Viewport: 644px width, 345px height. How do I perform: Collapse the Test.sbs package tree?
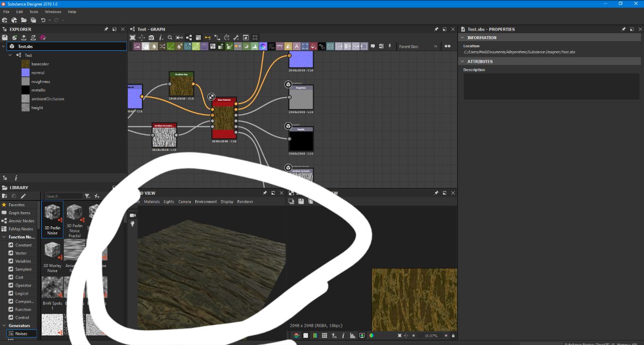[x=4, y=46]
